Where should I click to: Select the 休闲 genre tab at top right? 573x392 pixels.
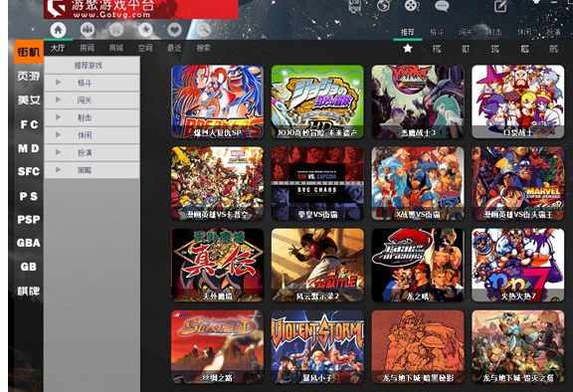[524, 32]
